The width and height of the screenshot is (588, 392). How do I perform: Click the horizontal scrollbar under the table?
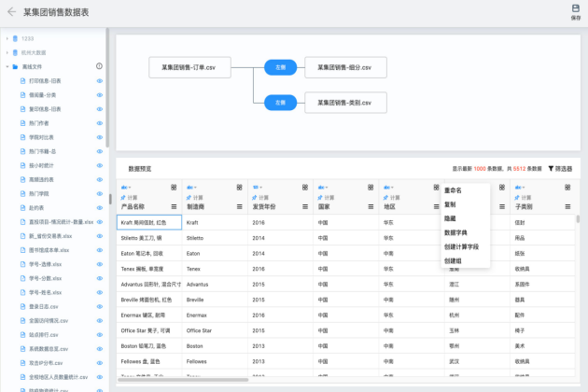click(x=183, y=380)
